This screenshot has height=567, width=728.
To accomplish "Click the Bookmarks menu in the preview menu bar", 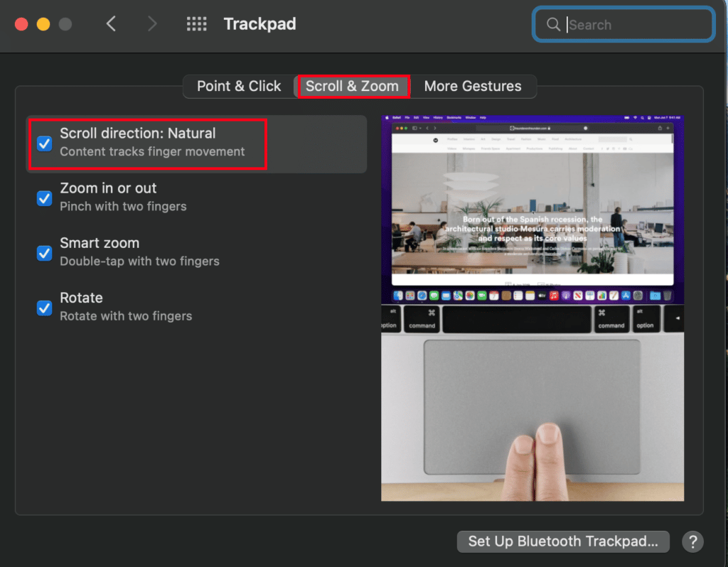I will coord(454,118).
